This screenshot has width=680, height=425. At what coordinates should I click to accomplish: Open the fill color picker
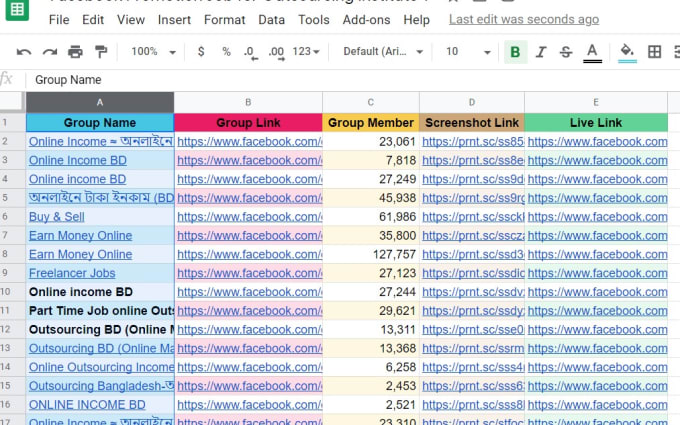[627, 53]
